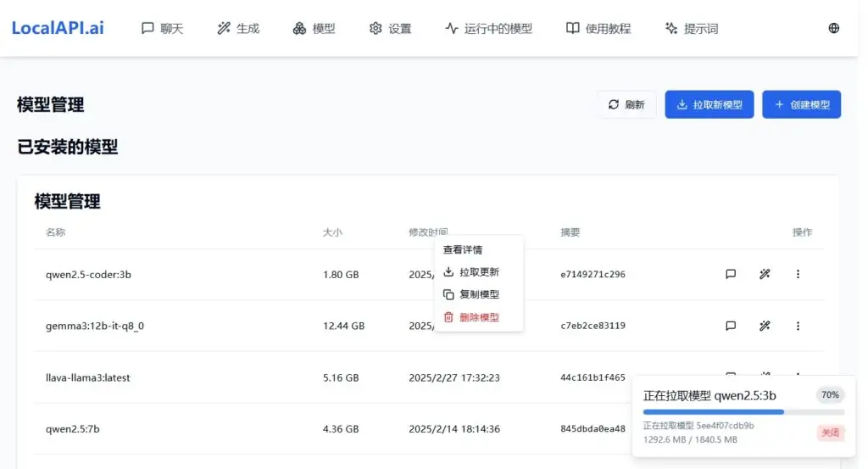Screen dimensions: 868x469
Task: Click the date 2025/2/14 18:14:36
Action: pyautogui.click(x=454, y=428)
